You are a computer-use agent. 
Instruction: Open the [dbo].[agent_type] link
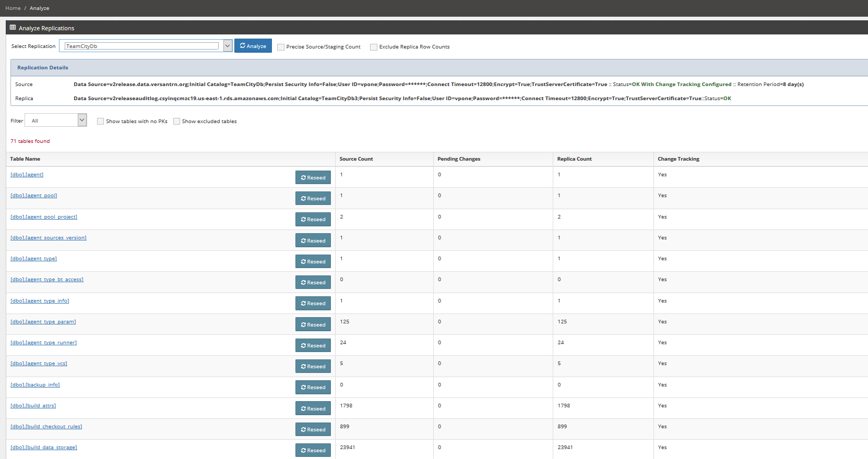coord(34,259)
